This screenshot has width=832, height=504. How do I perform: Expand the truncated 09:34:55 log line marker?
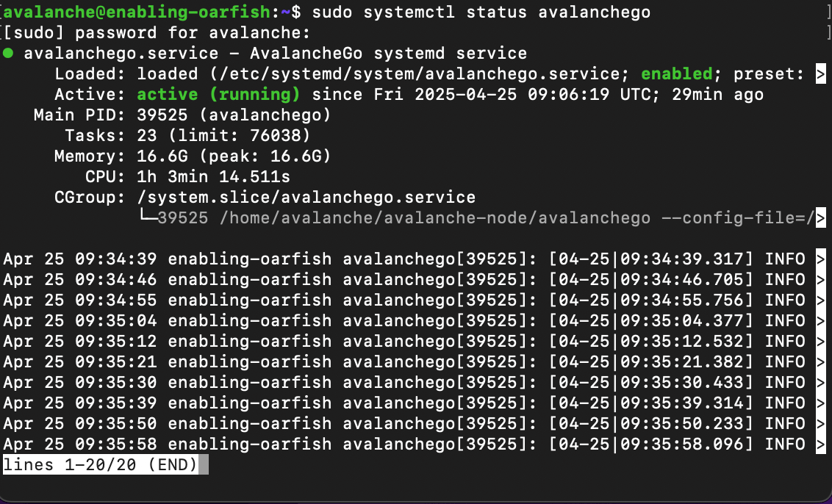coord(821,300)
